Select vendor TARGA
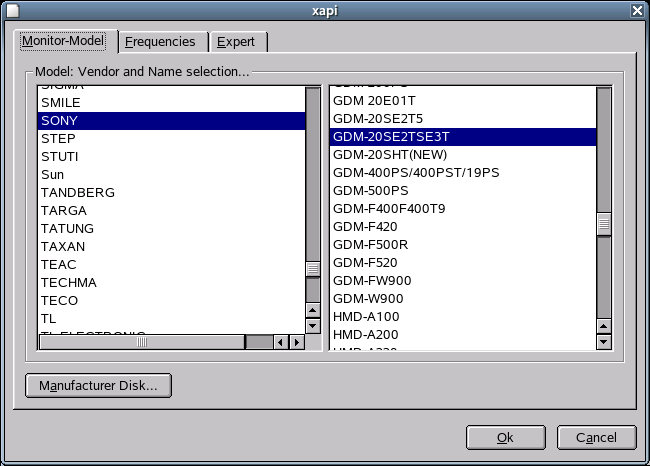The image size is (650, 466). pyautogui.click(x=171, y=211)
